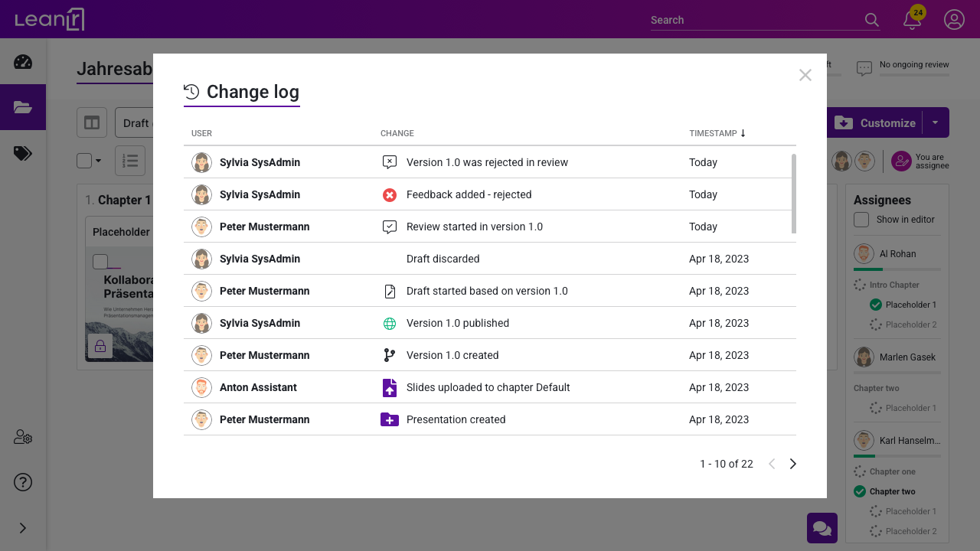Screen dimensions: 980x551
Task: Click into the Search input field
Action: [x=754, y=20]
